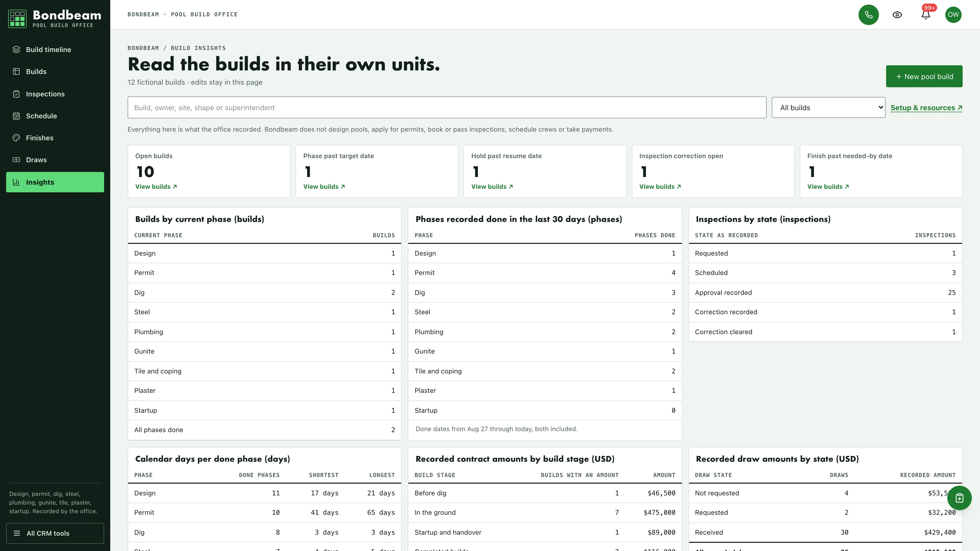980x551 pixels.
Task: Click the Insights bar chart icon
Action: [16, 182]
